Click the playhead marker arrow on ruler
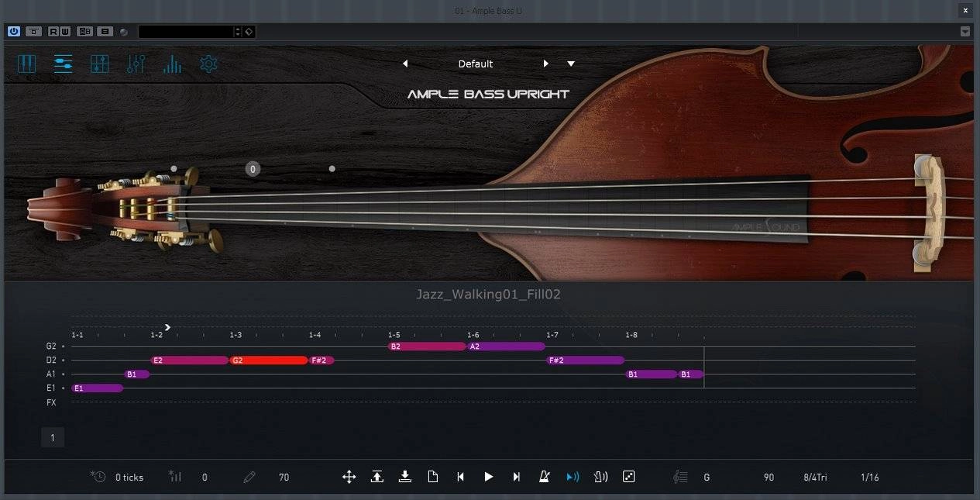The image size is (980, 500). pos(168,327)
